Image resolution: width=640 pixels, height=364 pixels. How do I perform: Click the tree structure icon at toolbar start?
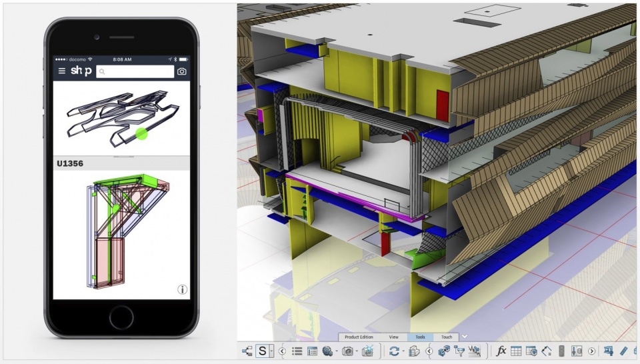[247, 351]
